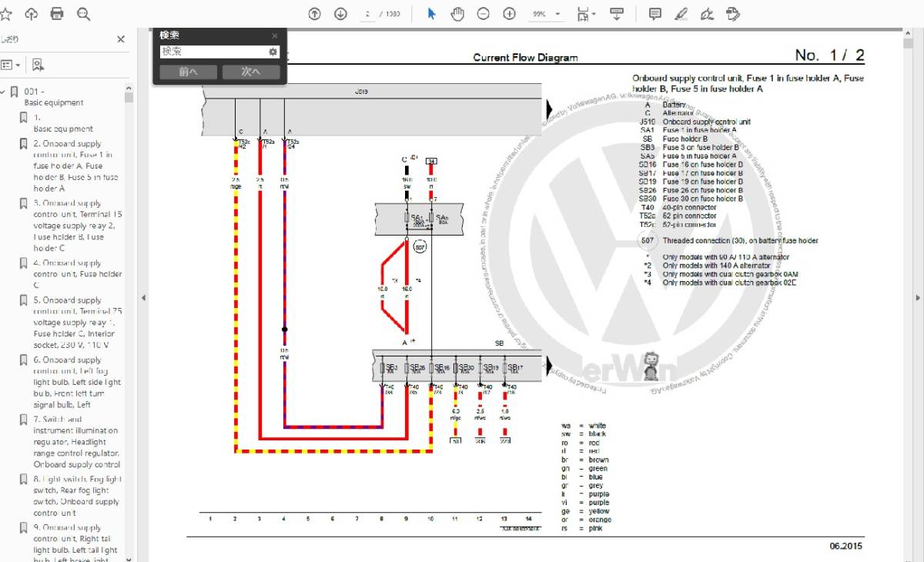Open bookmark 4 about Fuse holder C
The height and width of the screenshot is (562, 924).
pos(78,274)
